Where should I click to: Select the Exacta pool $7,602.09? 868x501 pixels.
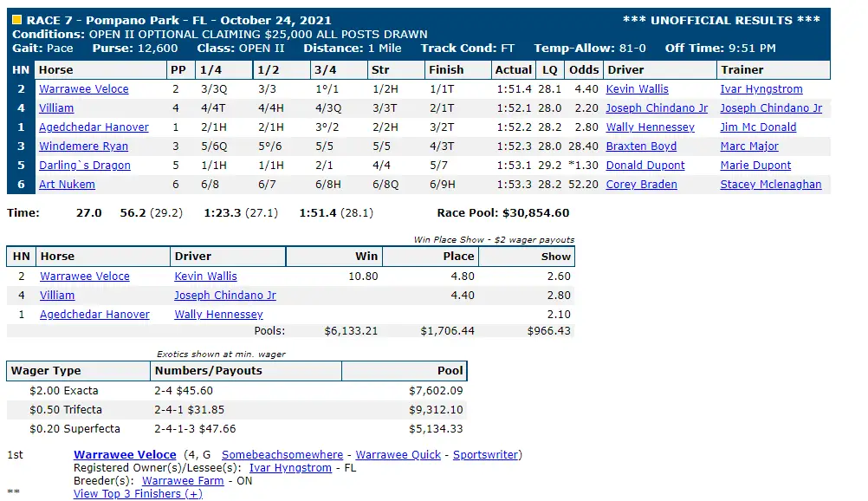coord(436,391)
